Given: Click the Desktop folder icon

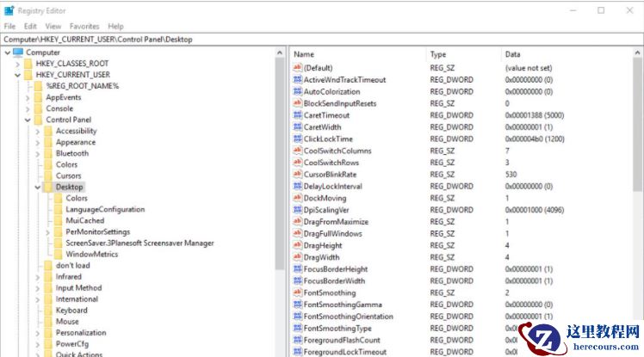Looking at the screenshot, I should pyautogui.click(x=48, y=188).
